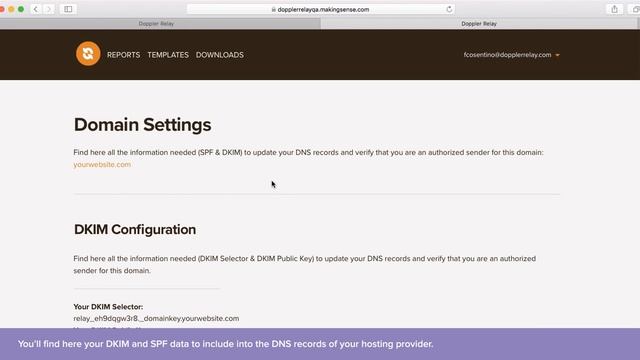
Task: Click the lock icon in the address bar
Action: pos(273,9)
